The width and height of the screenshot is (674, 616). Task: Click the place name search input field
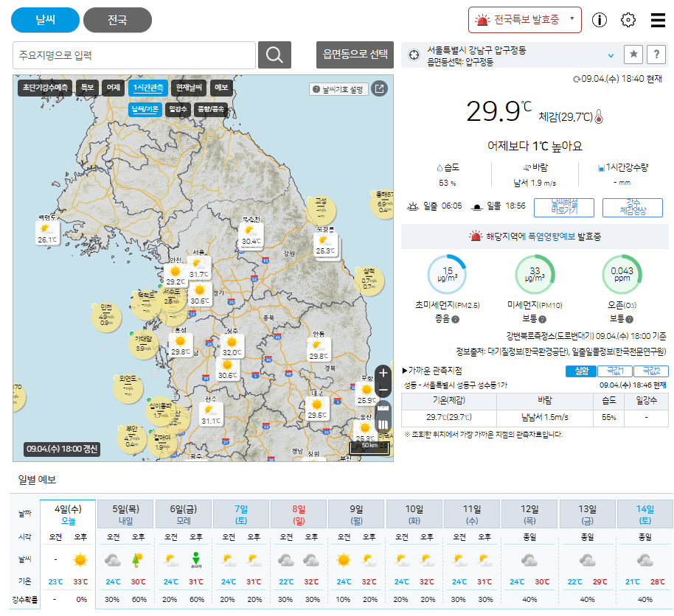(133, 55)
